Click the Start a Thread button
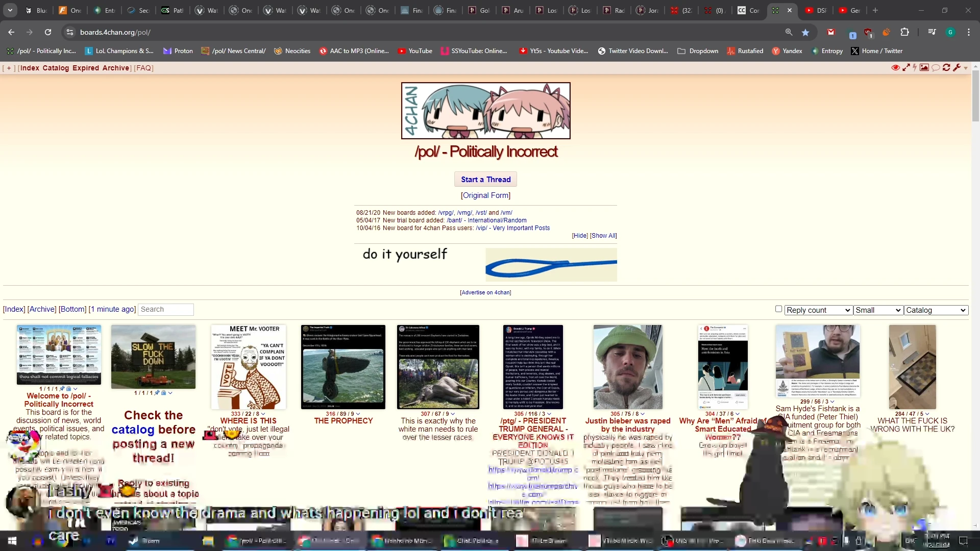This screenshot has width=980, height=551. [485, 179]
